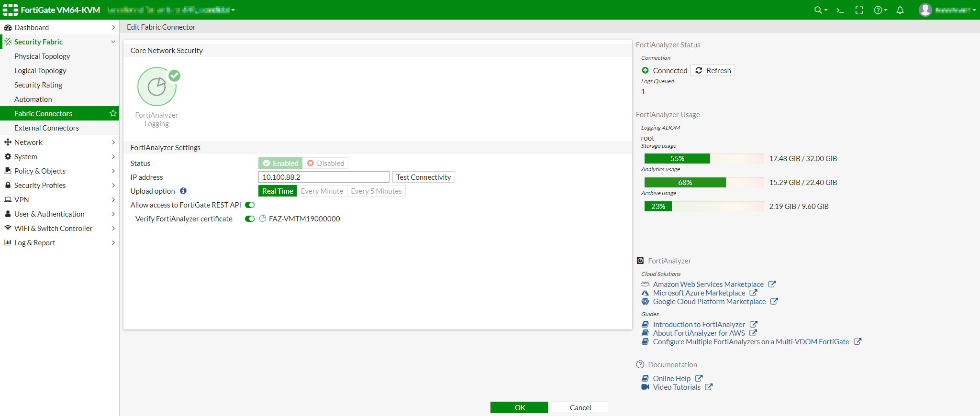
Task: Click the FortiAnalyzer section icon
Action: coord(640,261)
